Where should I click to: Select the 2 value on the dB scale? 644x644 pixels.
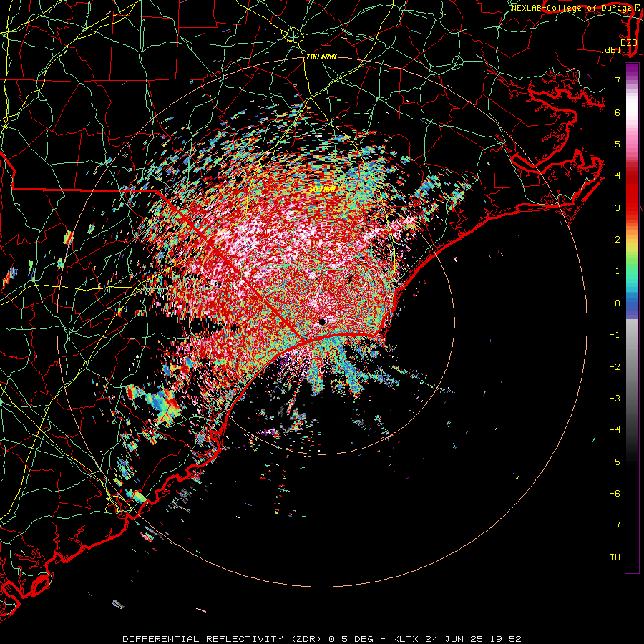[x=618, y=240]
